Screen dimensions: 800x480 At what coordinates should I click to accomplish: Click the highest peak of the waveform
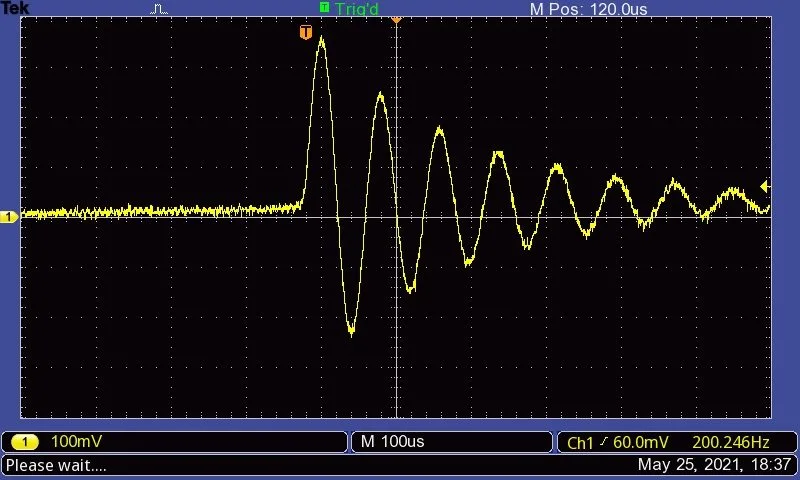tap(321, 39)
